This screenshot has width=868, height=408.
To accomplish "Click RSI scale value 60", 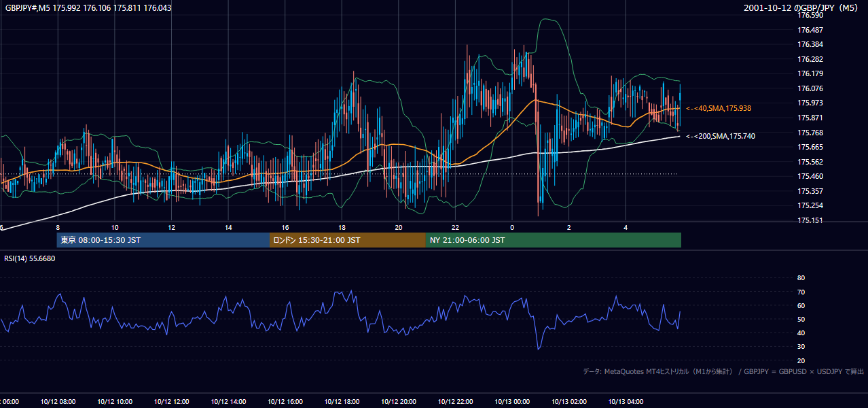I will (801, 305).
